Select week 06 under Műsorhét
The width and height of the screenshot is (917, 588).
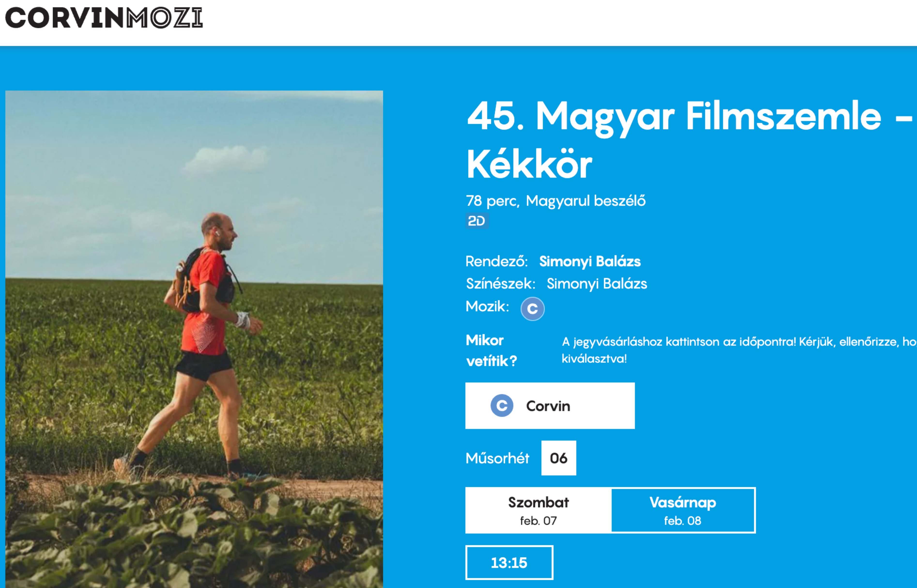559,458
